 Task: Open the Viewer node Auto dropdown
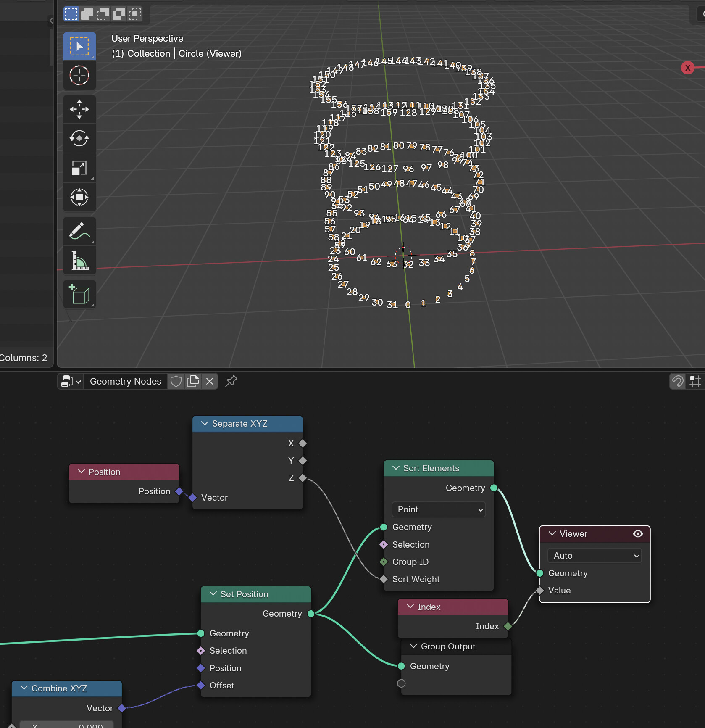tap(595, 556)
